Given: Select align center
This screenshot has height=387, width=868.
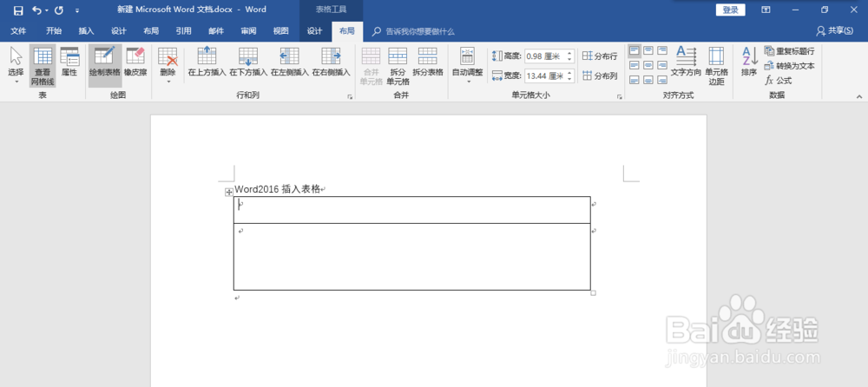Looking at the screenshot, I should 648,65.
